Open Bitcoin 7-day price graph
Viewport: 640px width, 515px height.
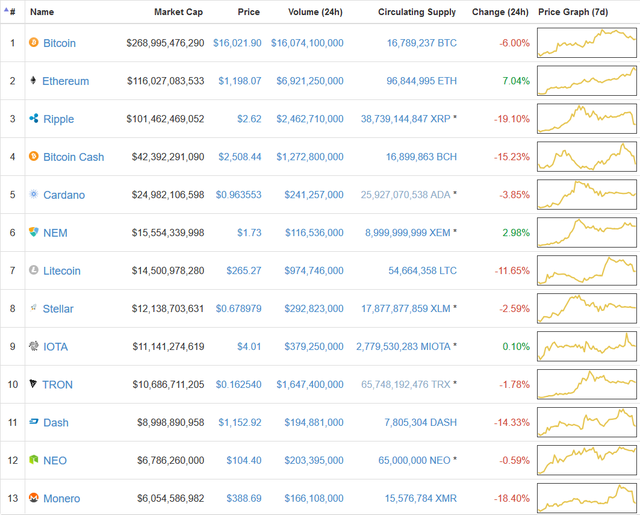586,43
